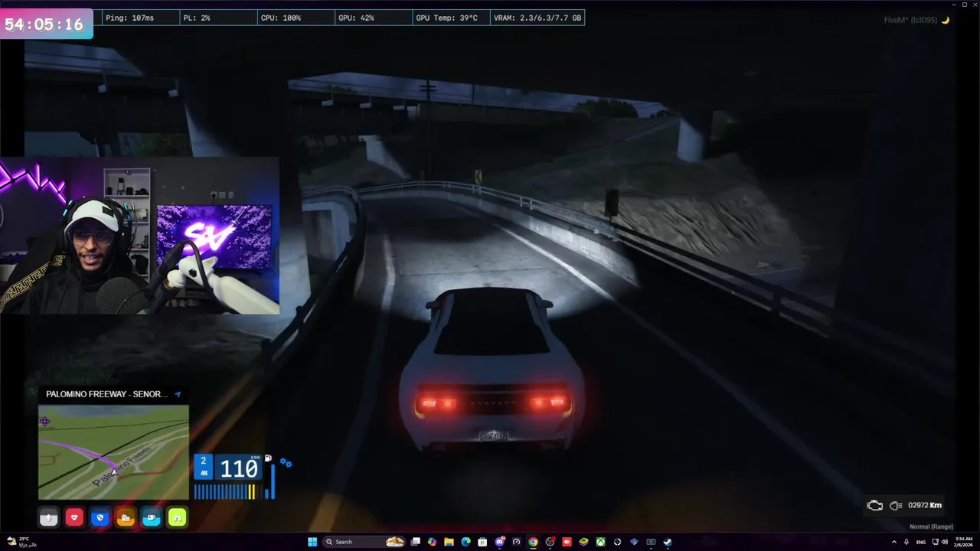980x551 pixels.
Task: Open the red app icon in the taskbar
Action: coord(567,542)
